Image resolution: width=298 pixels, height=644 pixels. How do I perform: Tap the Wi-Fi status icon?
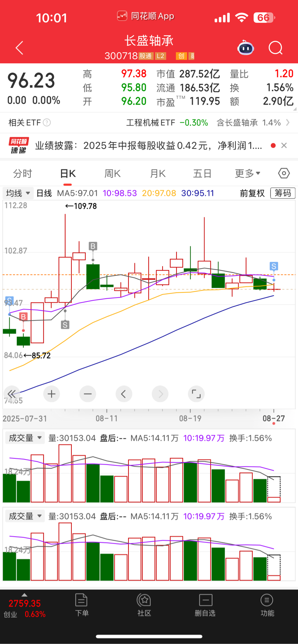tap(242, 17)
